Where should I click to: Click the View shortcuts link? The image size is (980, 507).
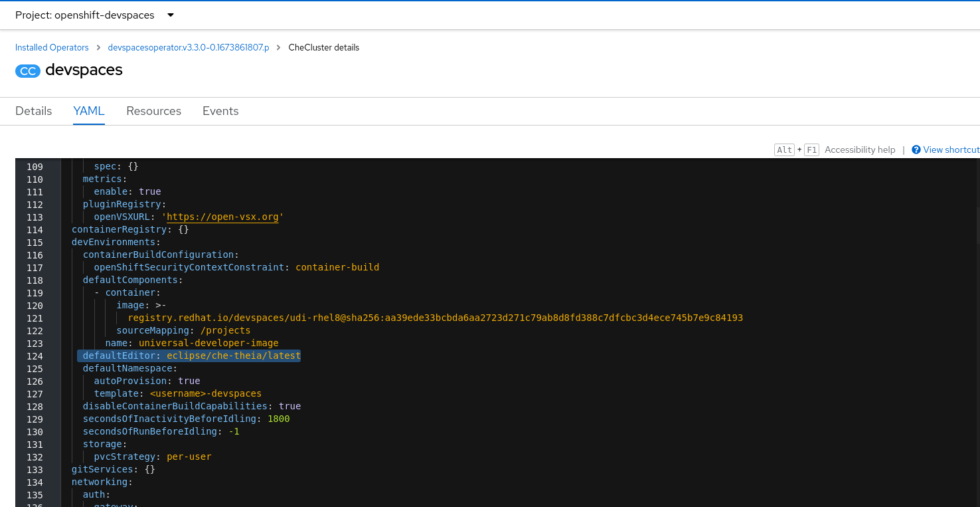(x=951, y=150)
